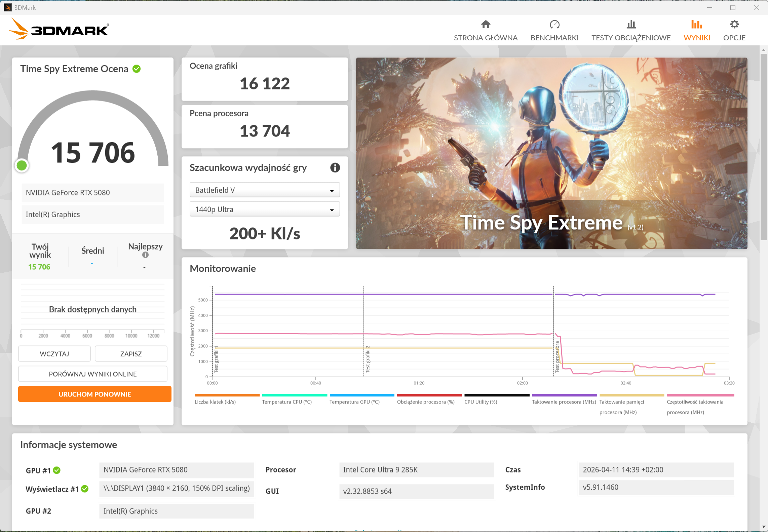Viewport: 768px width, 532px height.
Task: Click PORÓWNAJ WYNIKI ONLINE button
Action: click(93, 374)
